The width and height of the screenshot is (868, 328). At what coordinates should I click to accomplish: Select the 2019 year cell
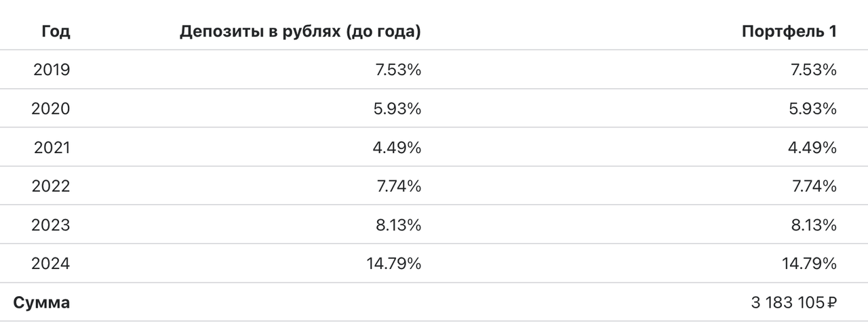(x=51, y=70)
